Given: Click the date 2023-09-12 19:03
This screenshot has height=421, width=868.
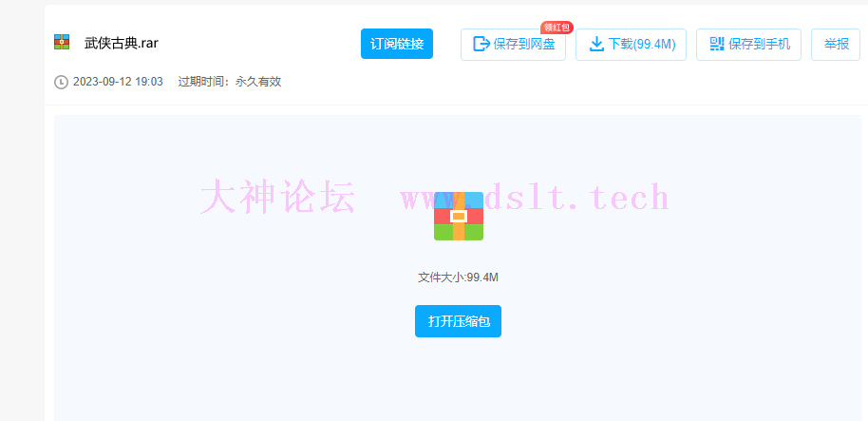Looking at the screenshot, I should (x=118, y=82).
